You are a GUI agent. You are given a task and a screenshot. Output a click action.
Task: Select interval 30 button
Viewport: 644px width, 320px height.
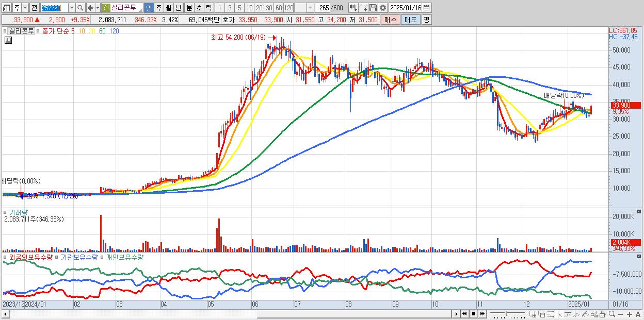[x=269, y=8]
